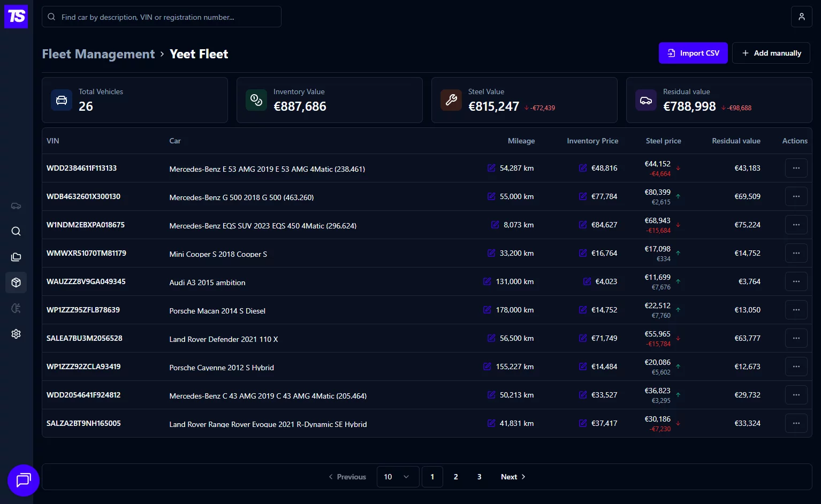The height and width of the screenshot is (504, 821).
Task: Open actions menu for Mercedes C 43 AMG
Action: click(796, 395)
